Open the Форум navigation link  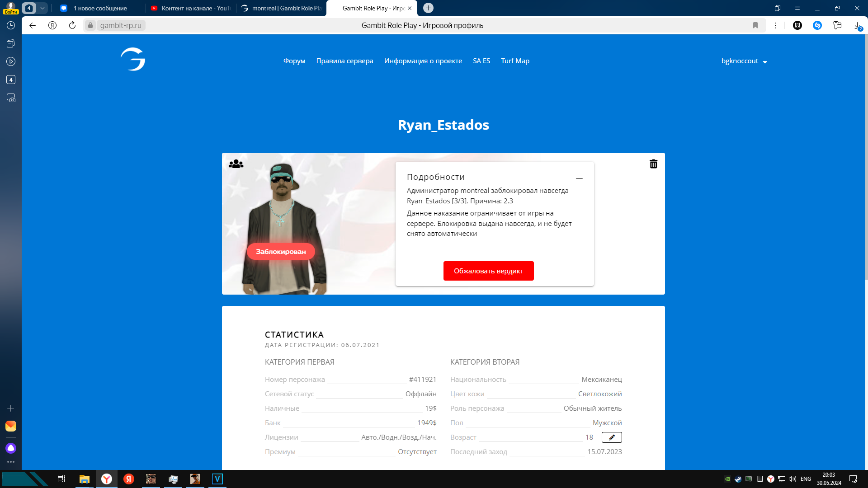294,61
